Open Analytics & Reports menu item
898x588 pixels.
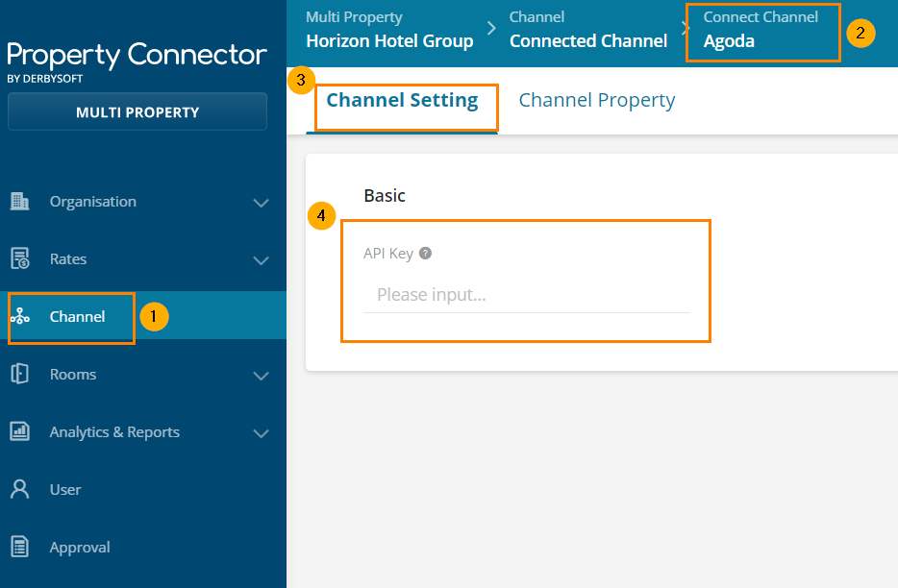[x=143, y=431]
